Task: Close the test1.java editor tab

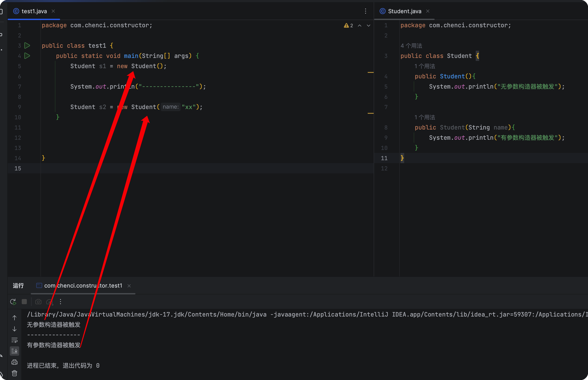Action: click(x=53, y=11)
